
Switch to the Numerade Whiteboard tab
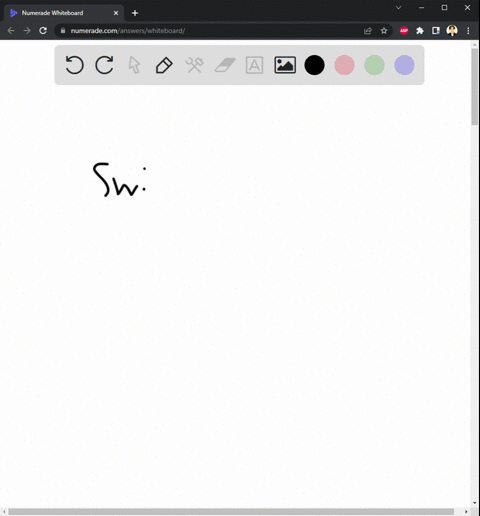[x=63, y=13]
